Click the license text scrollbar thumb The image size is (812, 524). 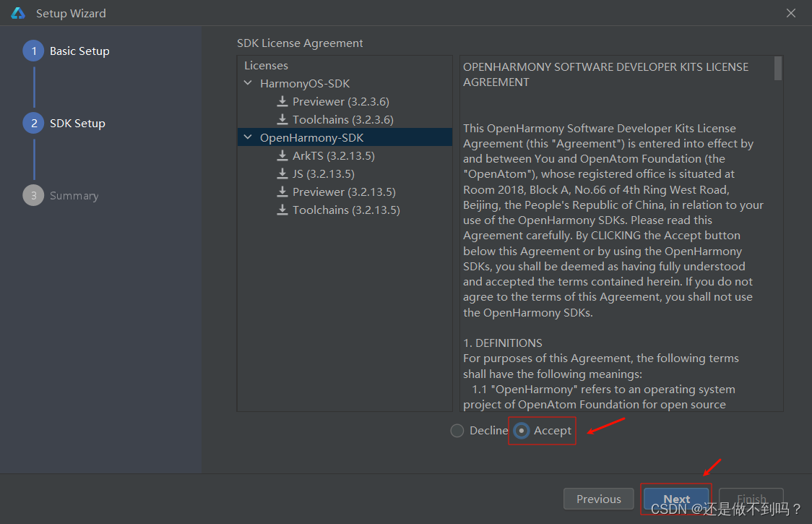pos(778,69)
